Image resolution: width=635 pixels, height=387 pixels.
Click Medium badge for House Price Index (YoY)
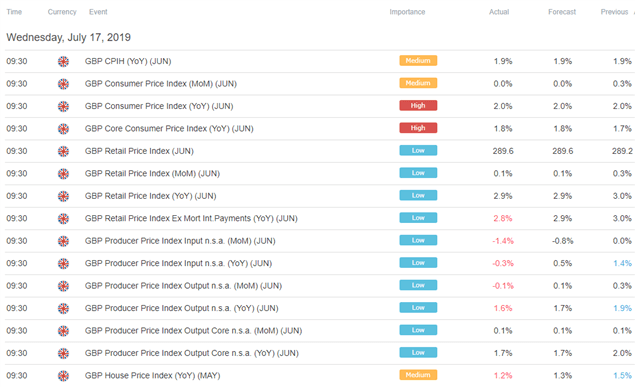(x=418, y=375)
